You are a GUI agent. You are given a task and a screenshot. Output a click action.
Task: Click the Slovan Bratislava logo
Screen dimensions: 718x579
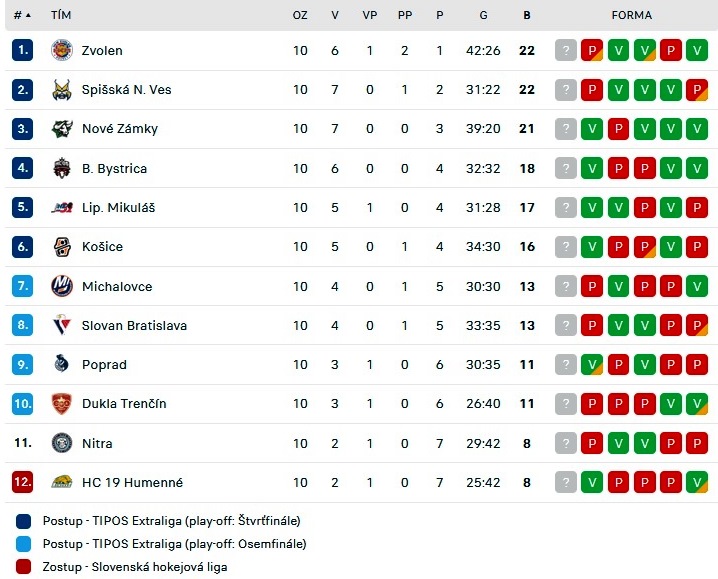point(62,325)
